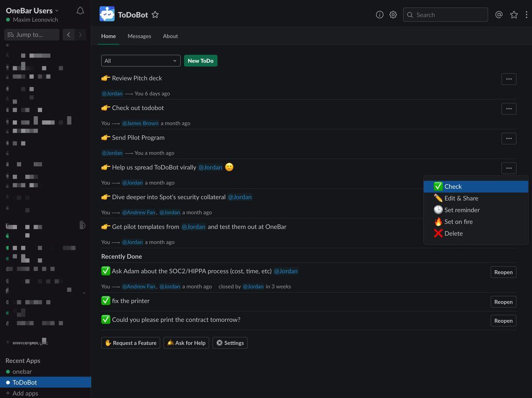Select Set reminder in the menu

coord(462,210)
